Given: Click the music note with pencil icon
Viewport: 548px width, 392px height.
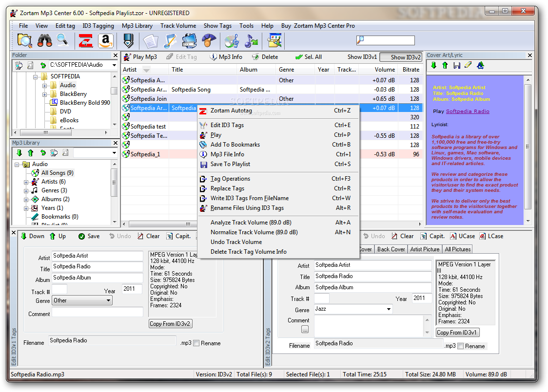Looking at the screenshot, I should 170,41.
